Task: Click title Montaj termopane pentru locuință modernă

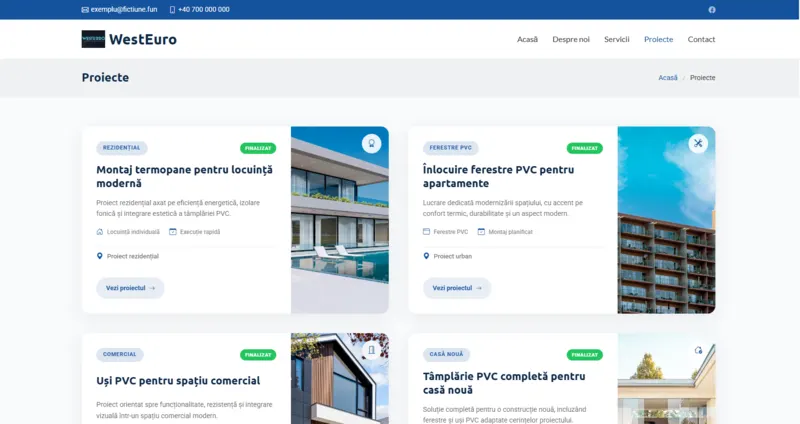Action: click(185, 177)
